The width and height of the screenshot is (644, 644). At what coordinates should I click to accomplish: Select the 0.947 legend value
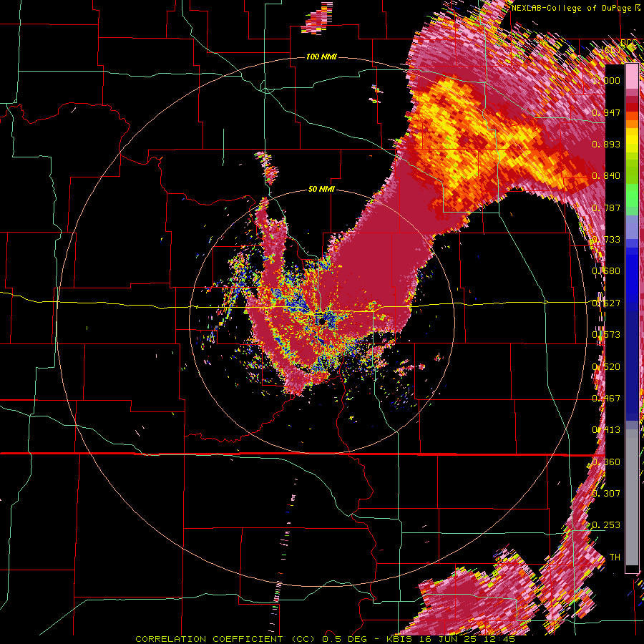pos(606,112)
